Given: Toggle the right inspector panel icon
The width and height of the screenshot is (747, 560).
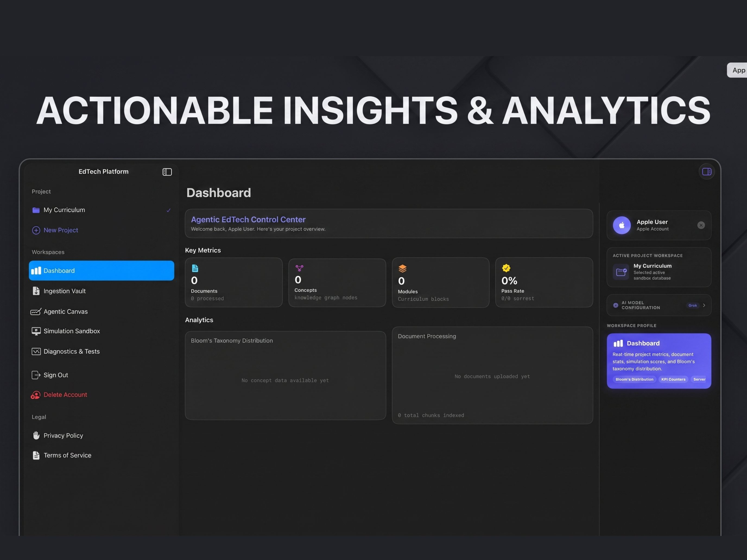Looking at the screenshot, I should [x=707, y=172].
